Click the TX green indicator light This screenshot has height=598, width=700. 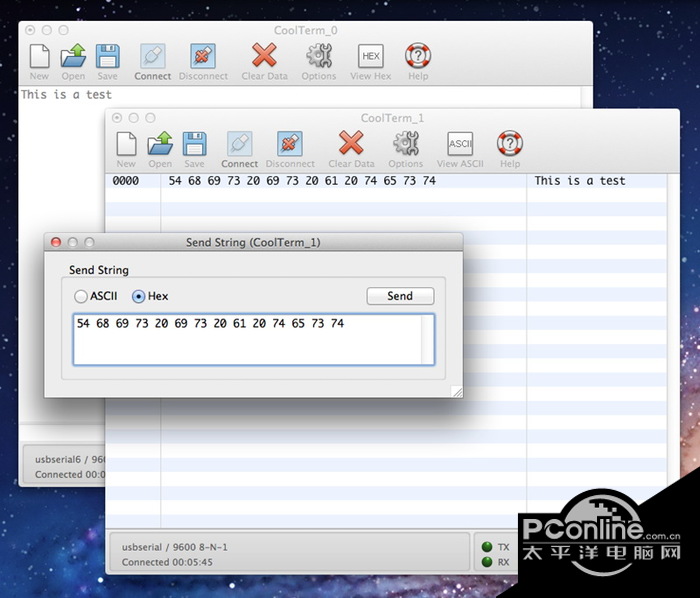tap(487, 547)
